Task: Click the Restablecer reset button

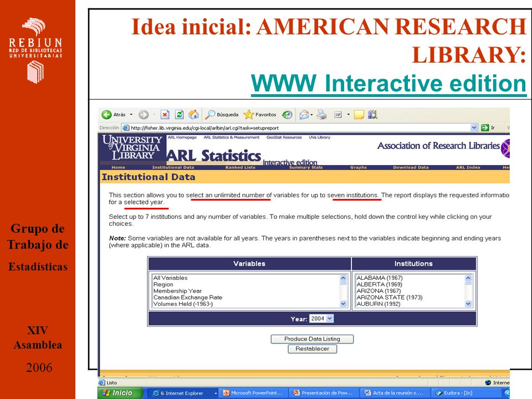Action: click(312, 349)
